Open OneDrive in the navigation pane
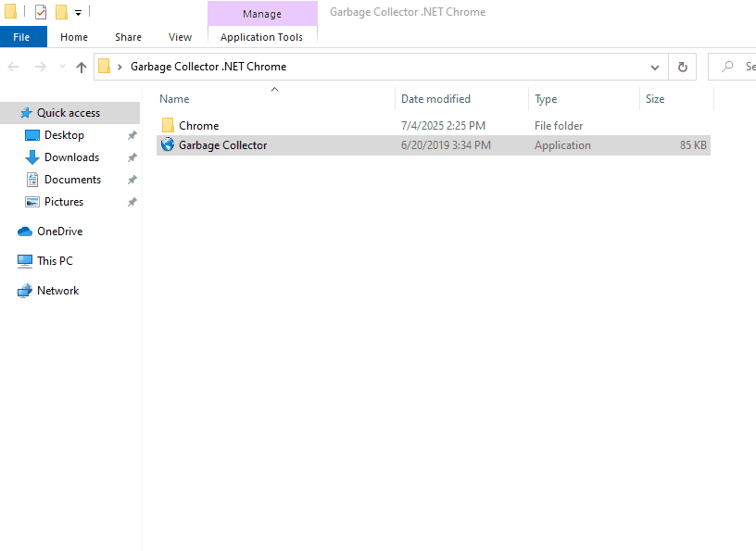The width and height of the screenshot is (756, 551). (x=60, y=232)
